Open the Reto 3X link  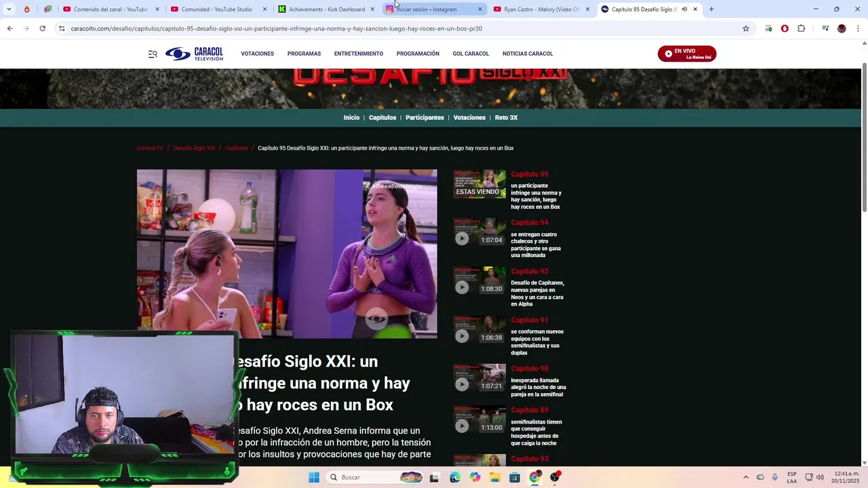[506, 117]
